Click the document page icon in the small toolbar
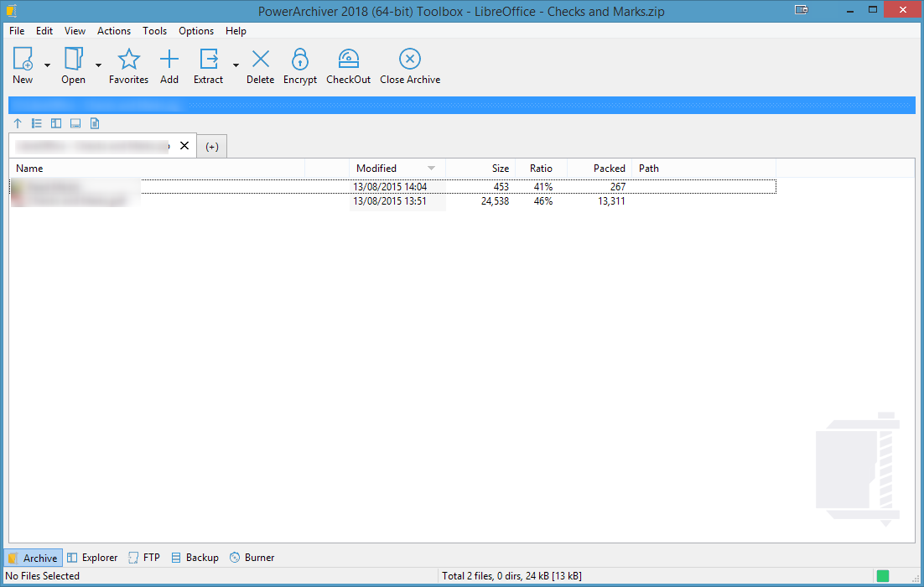The height and width of the screenshot is (587, 924). point(95,123)
